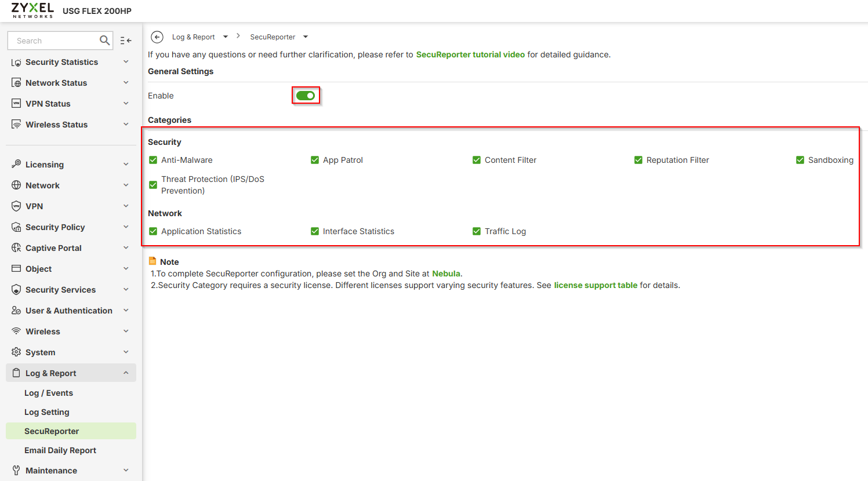868x481 pixels.
Task: Select SecuReporter submenu item
Action: [x=71, y=431]
